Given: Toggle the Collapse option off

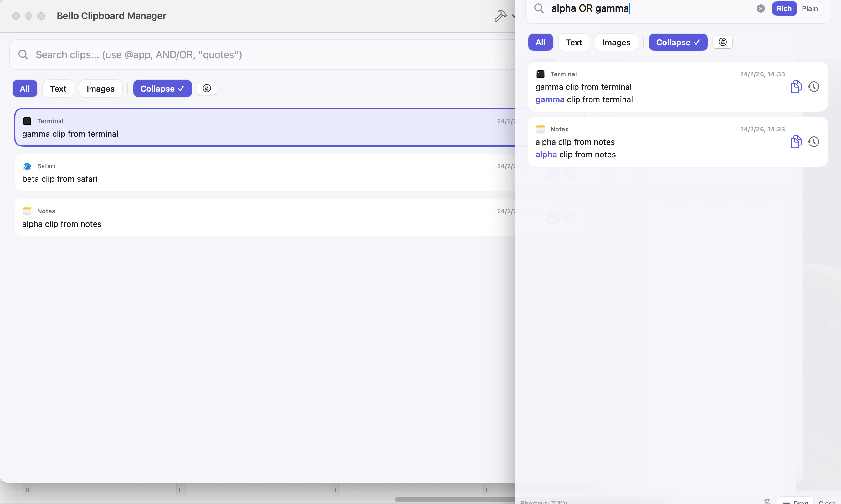Looking at the screenshot, I should (x=162, y=88).
